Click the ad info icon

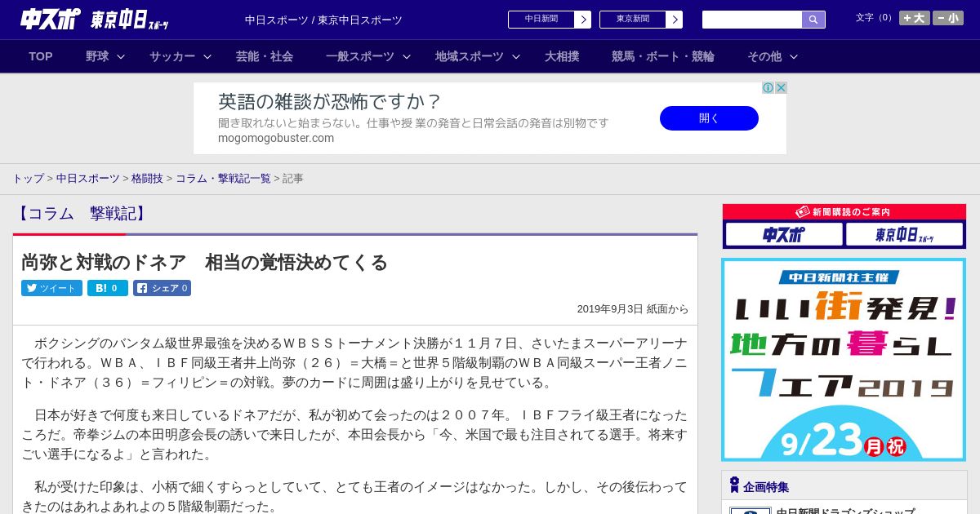(768, 88)
